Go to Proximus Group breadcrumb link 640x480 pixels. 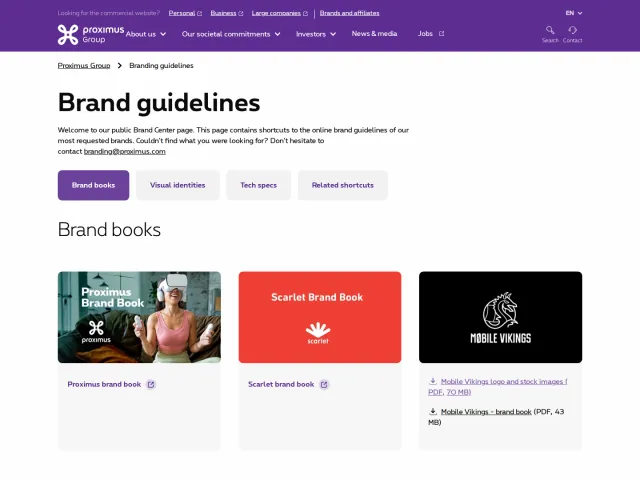pos(84,66)
